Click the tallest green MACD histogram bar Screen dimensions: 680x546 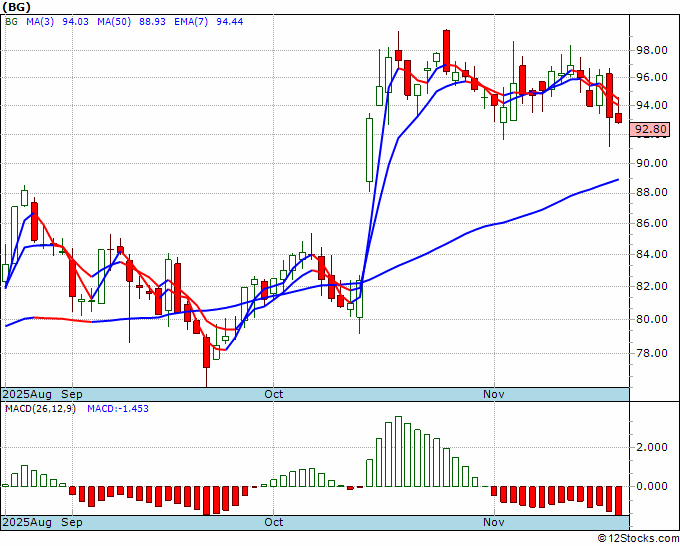398,451
